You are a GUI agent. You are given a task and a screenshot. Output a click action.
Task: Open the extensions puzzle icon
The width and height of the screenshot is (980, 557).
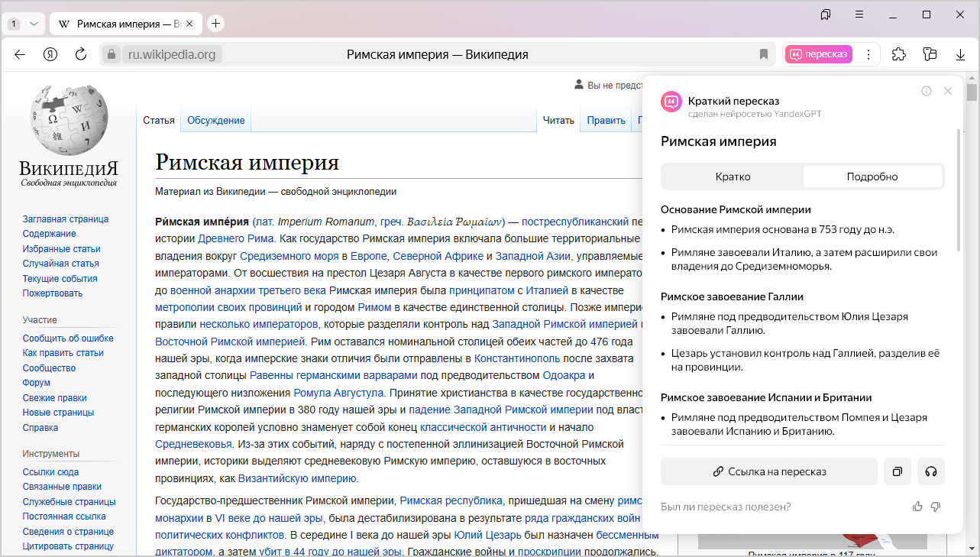point(899,54)
